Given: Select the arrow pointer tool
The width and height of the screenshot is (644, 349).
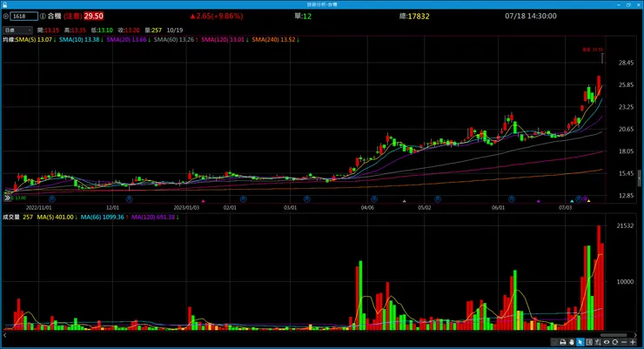Looking at the screenshot, I should coord(580,342).
